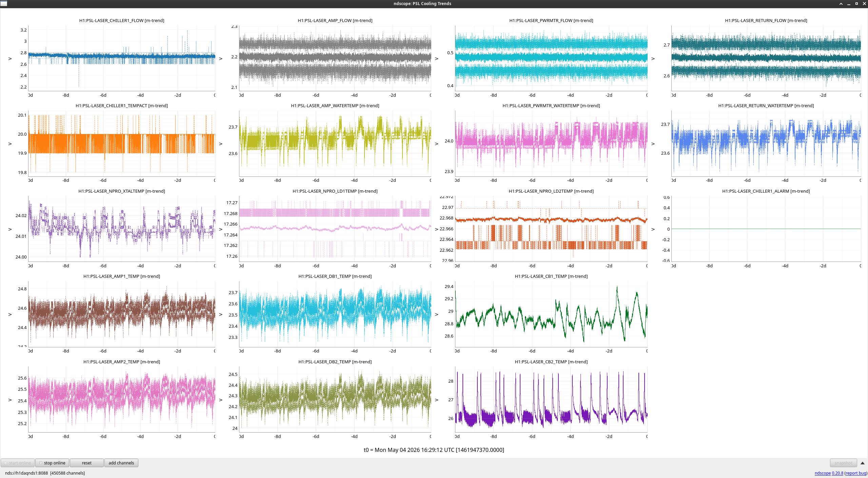This screenshot has width=868, height=478.
Task: Select the H1:PSL-LASER_PWRMTR_WATERTEMP plot title
Action: (551, 106)
